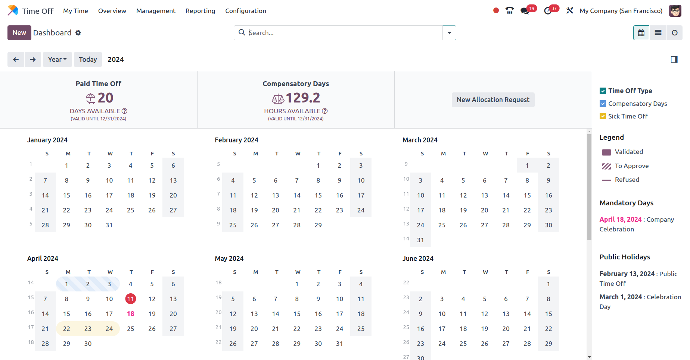This screenshot has height=360, width=690.
Task: Click June 19 in the calendar
Action: click(x=484, y=328)
